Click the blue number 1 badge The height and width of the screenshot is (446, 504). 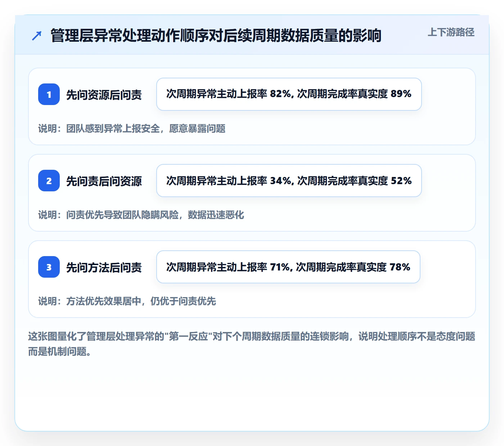(x=49, y=94)
